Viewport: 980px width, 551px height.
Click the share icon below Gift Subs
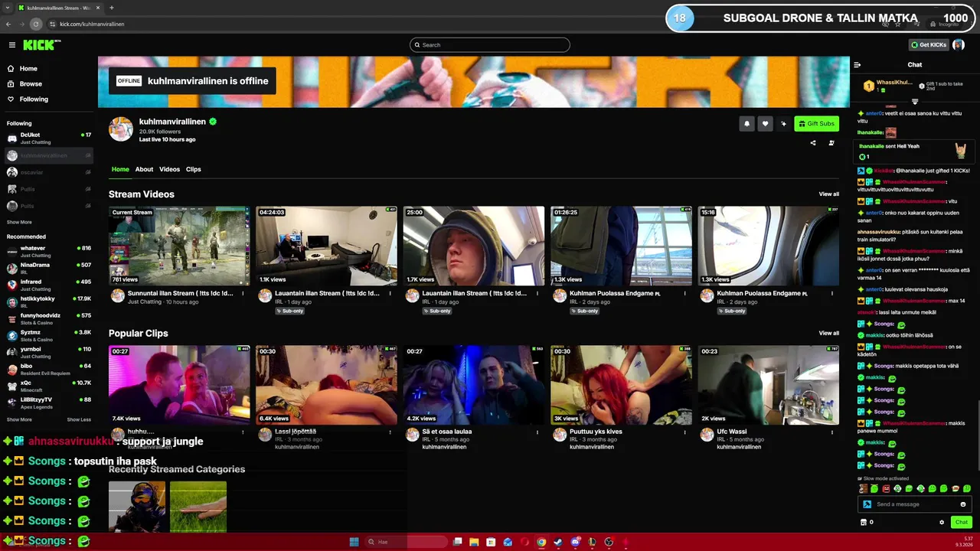pyautogui.click(x=813, y=142)
